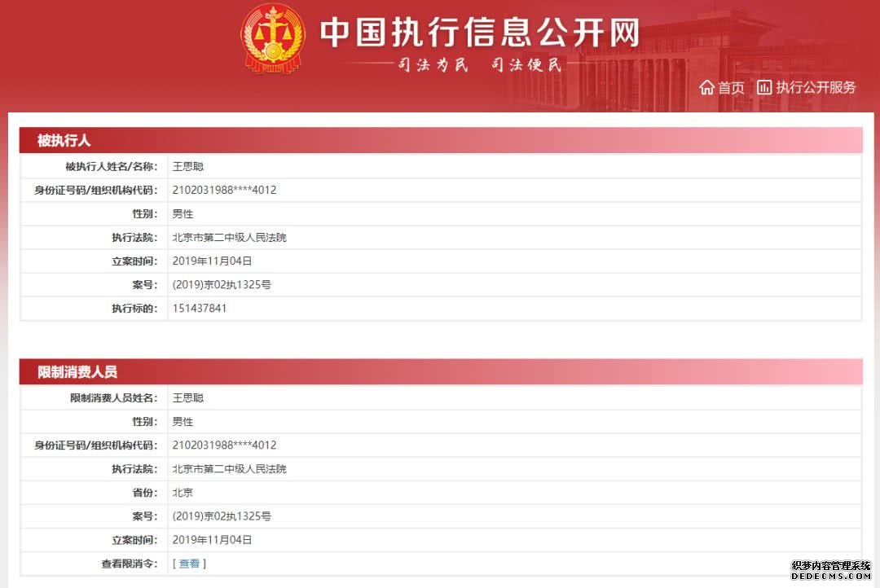Click 立案时间 date in 被执行人 section
The width and height of the screenshot is (880, 588).
[212, 261]
